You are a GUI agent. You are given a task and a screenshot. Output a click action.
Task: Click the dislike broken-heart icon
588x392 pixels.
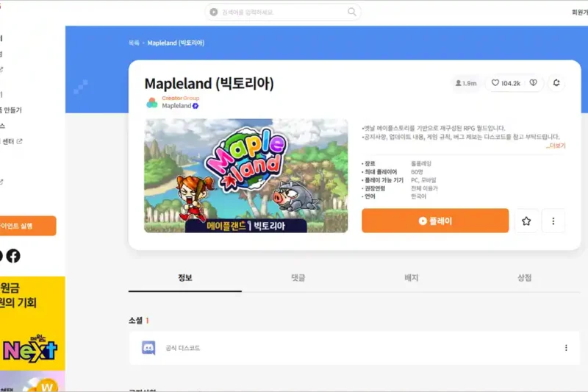click(534, 83)
